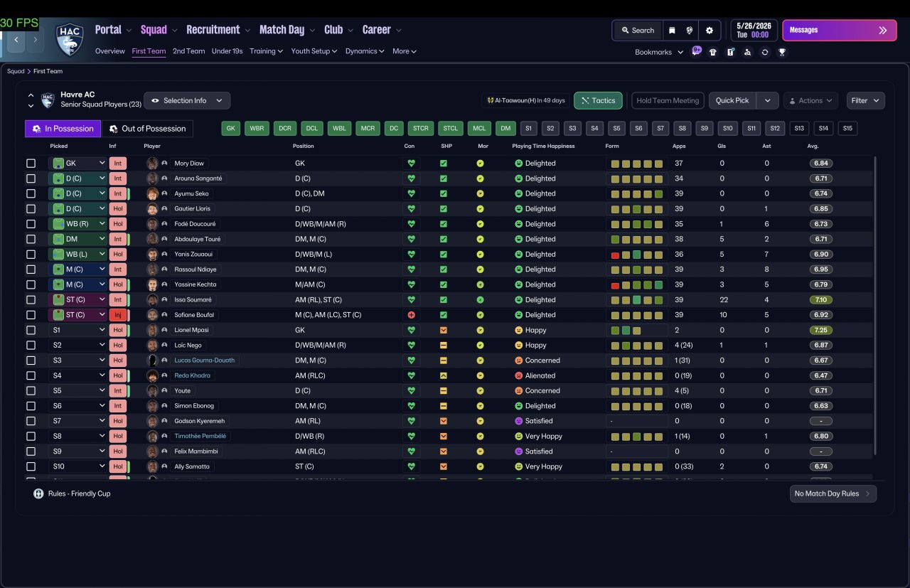Switch to Out of Possession view
Image resolution: width=910 pixels, height=588 pixels.
tap(147, 129)
